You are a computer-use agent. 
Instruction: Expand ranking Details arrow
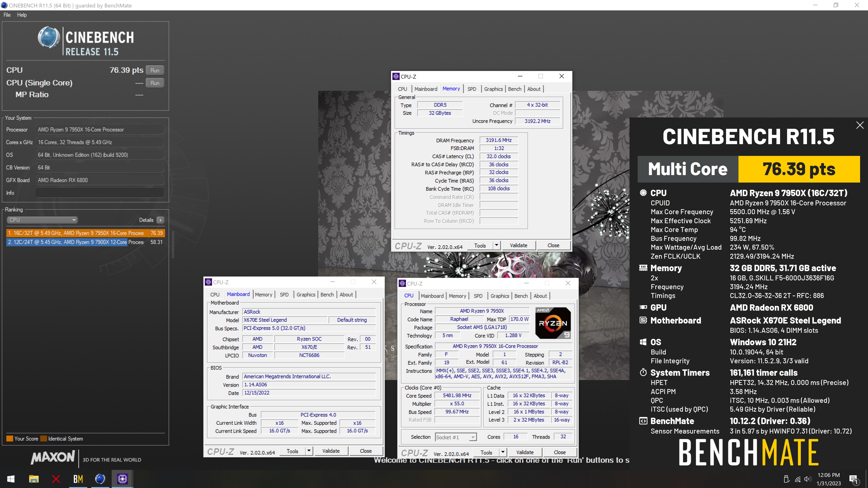click(161, 220)
